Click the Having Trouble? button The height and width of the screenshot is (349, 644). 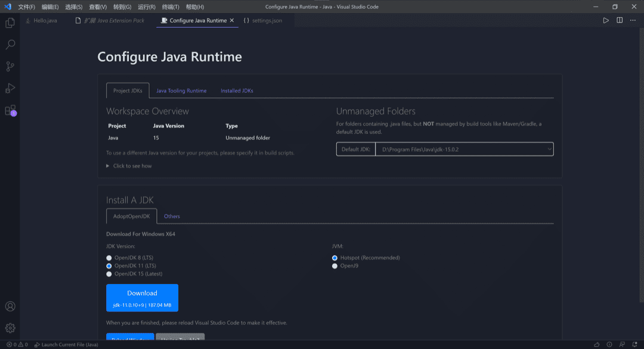coord(180,336)
